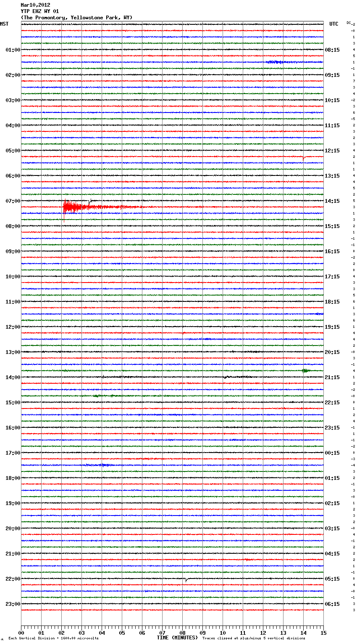Click '(The Promontory, Yellowstone Park, WY)' subtitle
357x644 pixels.
click(x=76, y=18)
